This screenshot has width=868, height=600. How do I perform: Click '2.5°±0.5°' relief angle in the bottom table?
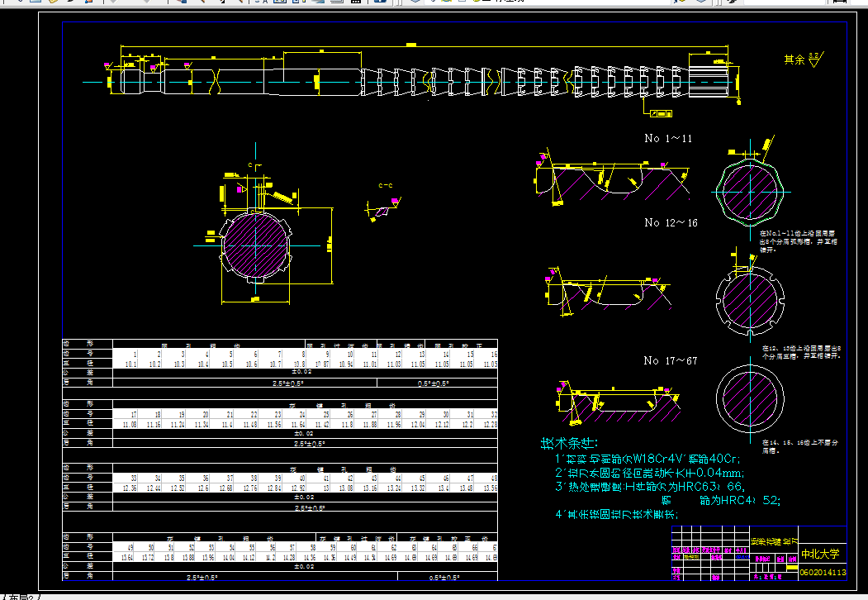pos(202,578)
